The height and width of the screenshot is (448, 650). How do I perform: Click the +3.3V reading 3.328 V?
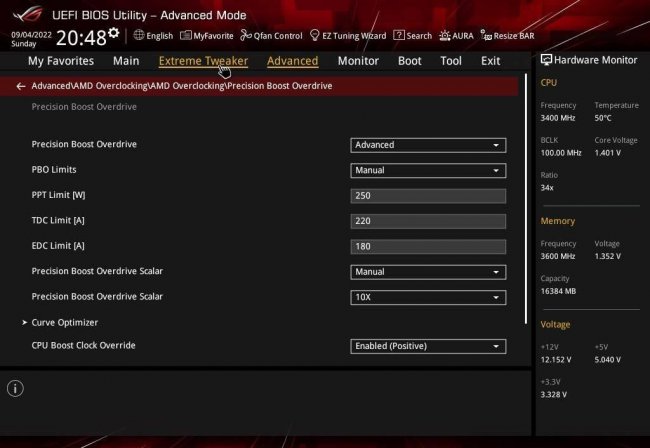coord(553,395)
